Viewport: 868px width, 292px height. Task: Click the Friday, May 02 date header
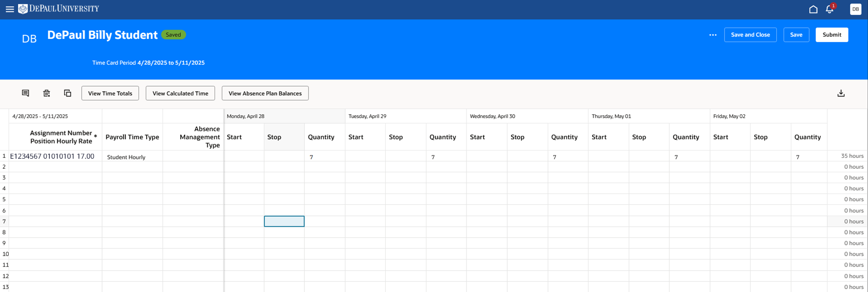pyautogui.click(x=768, y=116)
